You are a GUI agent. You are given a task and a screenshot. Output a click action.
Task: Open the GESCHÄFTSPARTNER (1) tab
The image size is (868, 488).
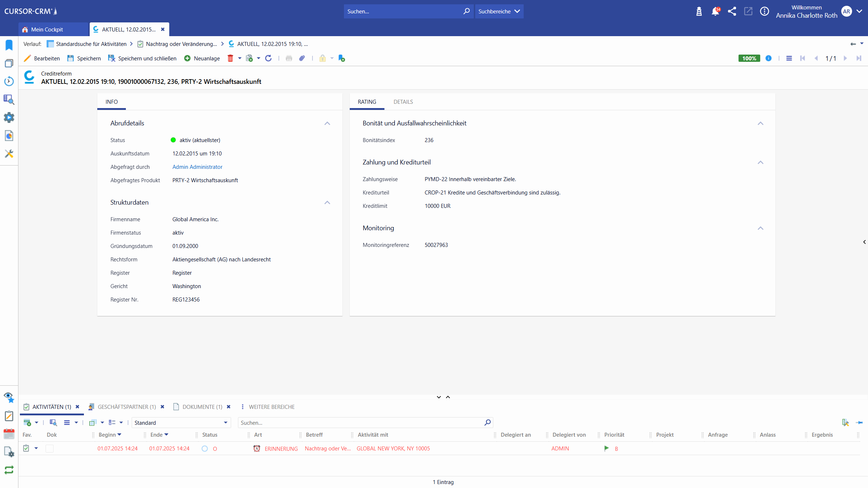click(x=127, y=407)
